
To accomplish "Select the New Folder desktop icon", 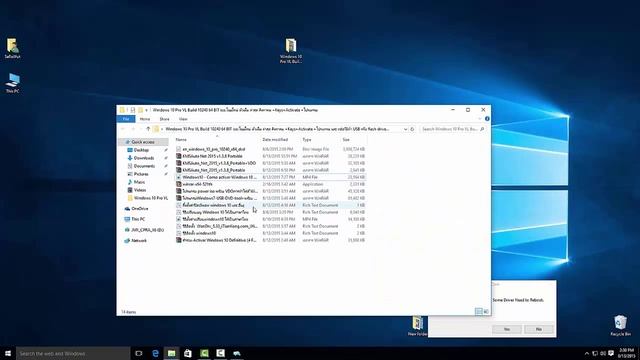I will [417, 326].
